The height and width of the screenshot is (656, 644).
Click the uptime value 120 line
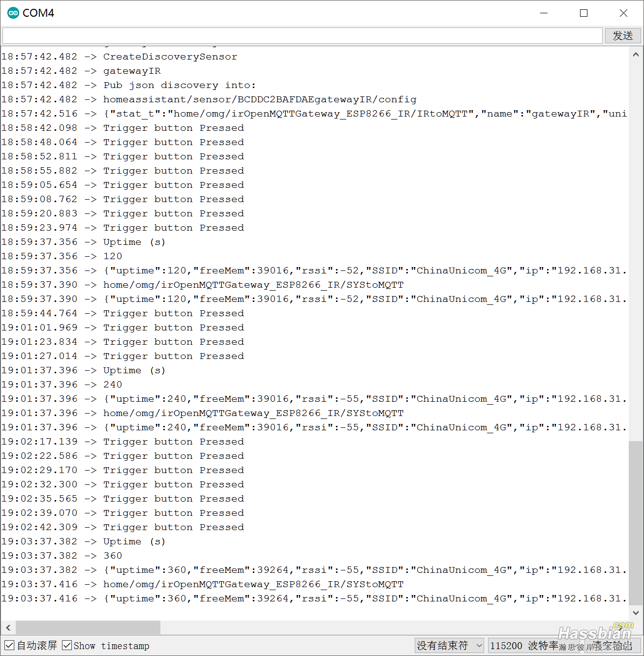[61, 256]
